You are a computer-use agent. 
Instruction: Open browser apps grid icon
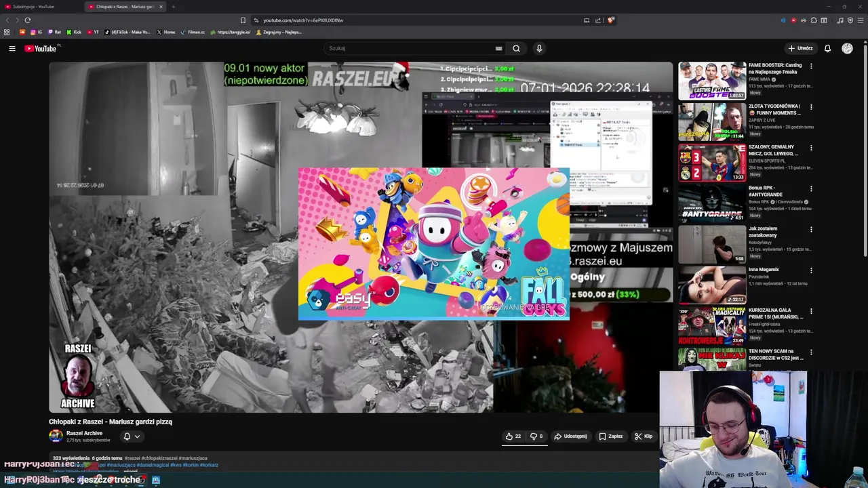7,32
